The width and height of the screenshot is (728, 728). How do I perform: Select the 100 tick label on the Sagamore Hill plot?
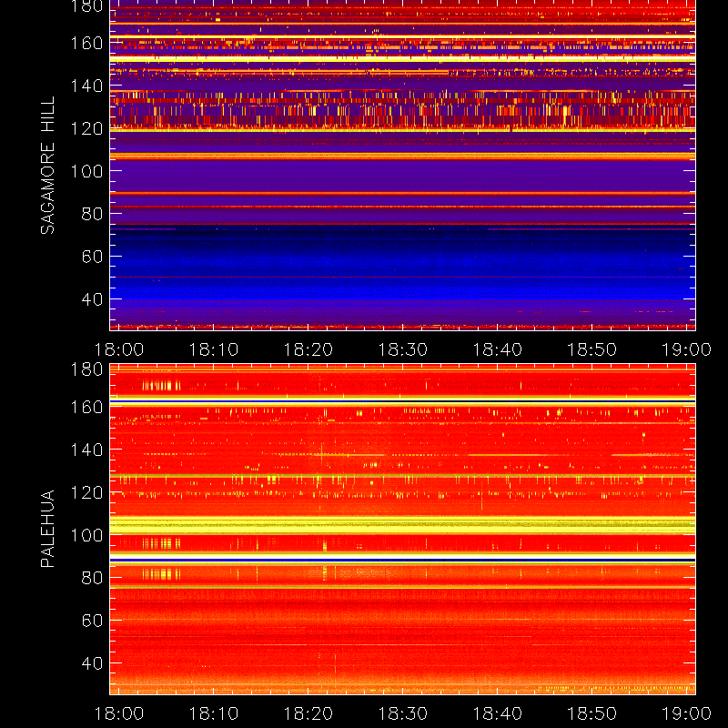point(86,171)
